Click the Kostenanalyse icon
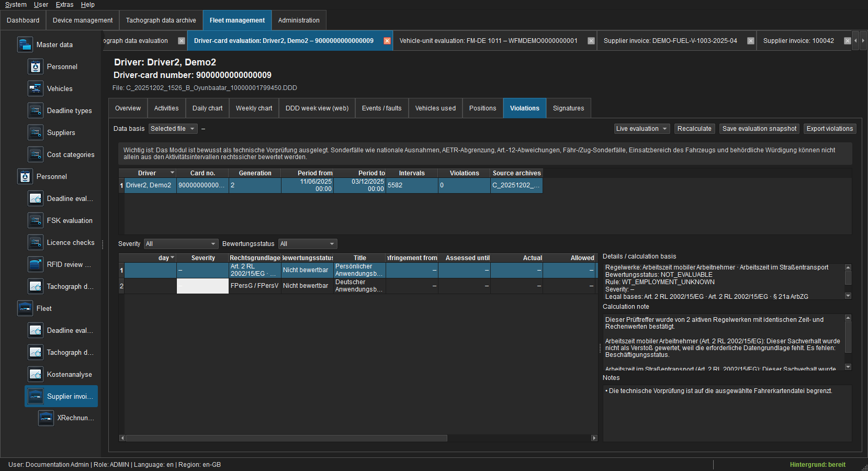The width and height of the screenshot is (868, 471). [36, 374]
